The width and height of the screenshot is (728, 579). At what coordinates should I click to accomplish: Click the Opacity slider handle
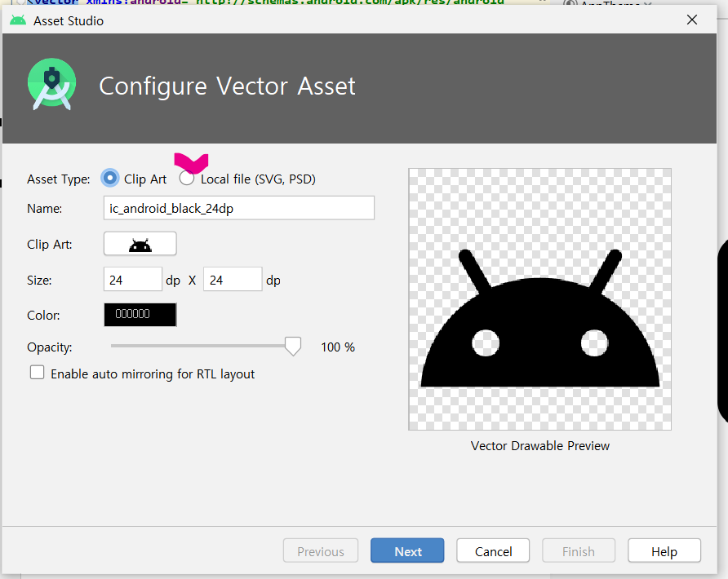[293, 346]
